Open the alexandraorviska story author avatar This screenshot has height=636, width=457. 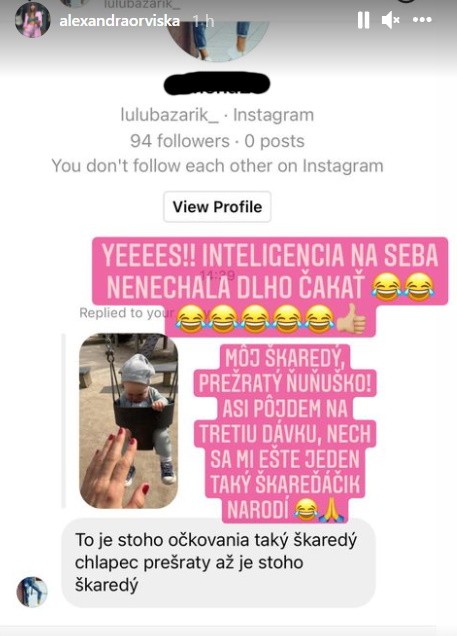pyautogui.click(x=32, y=20)
